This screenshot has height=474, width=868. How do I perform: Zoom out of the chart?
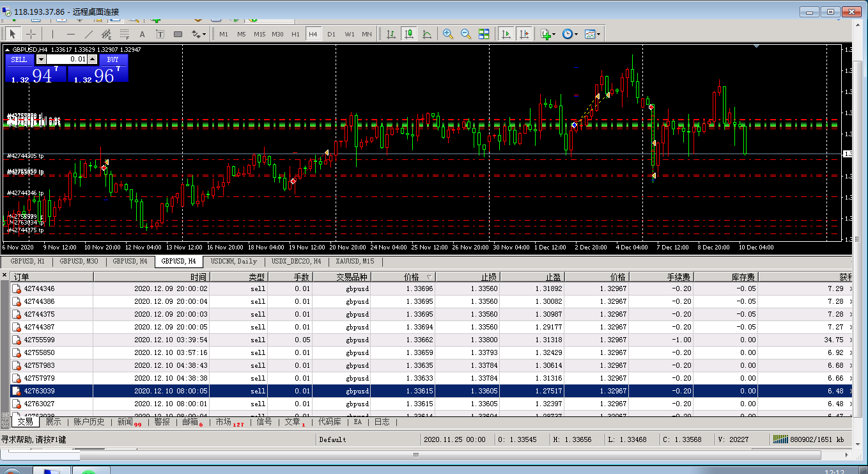point(466,34)
